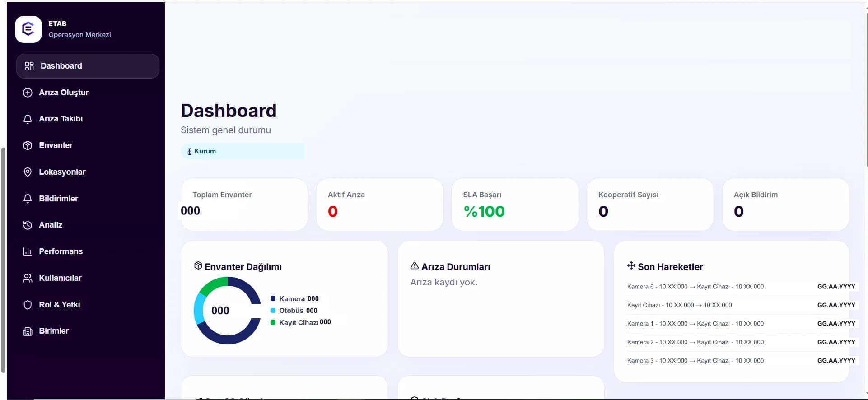Viewport: 868px width, 400px height.
Task: Click the green Kayıt Cihazı legend dot
Action: [x=273, y=322]
